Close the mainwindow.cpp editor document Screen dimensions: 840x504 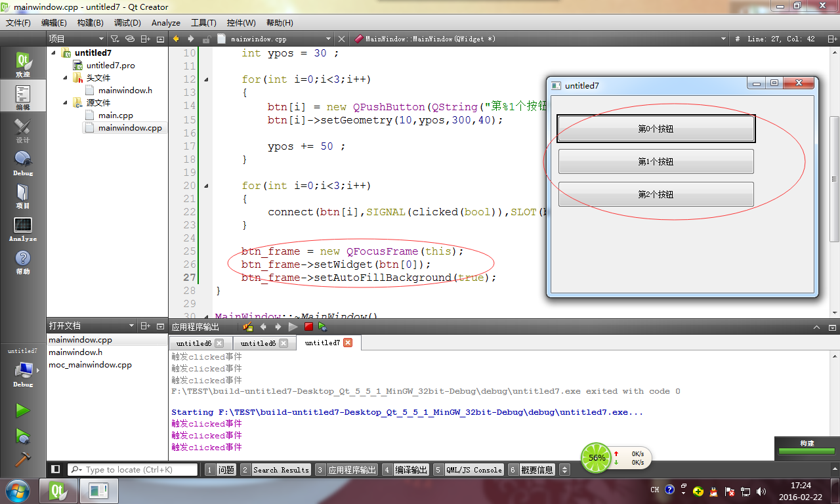(341, 39)
